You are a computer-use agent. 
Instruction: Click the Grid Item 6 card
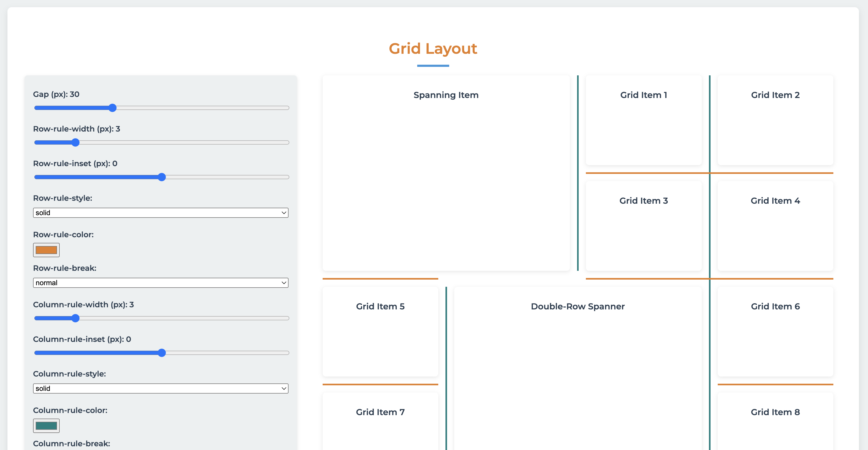pyautogui.click(x=775, y=332)
